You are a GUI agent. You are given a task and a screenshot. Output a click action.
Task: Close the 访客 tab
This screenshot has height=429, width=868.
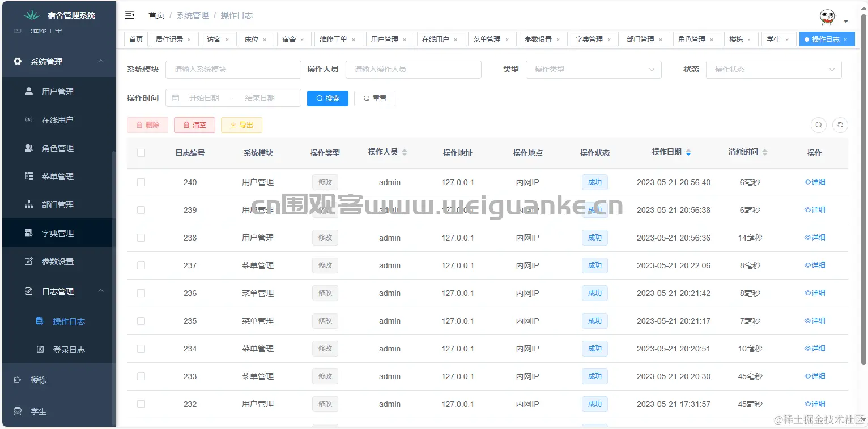227,40
